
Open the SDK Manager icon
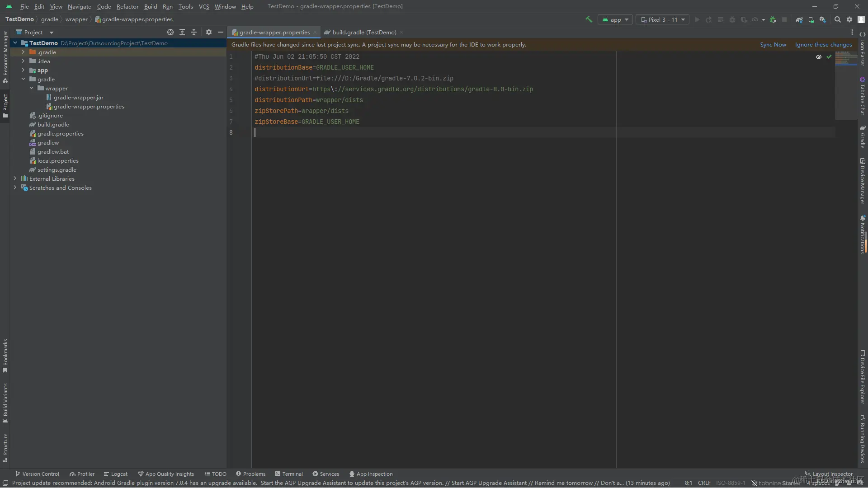823,19
